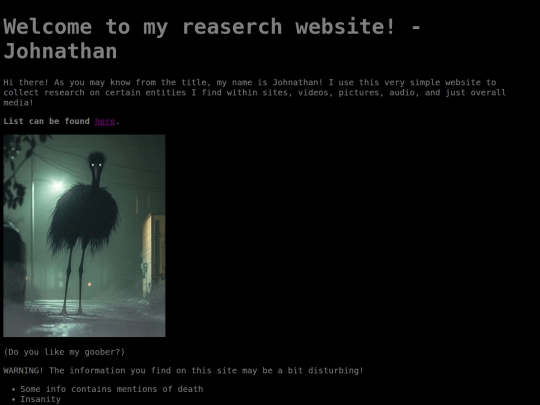Click the 'List can be found' text
The height and width of the screenshot is (405, 540).
46,121
